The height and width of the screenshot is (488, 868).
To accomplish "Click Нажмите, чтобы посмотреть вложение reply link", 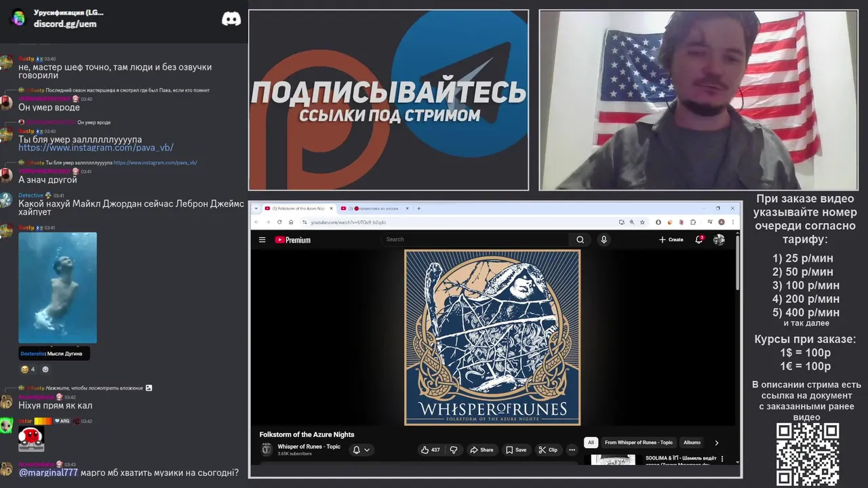I will tap(94, 388).
